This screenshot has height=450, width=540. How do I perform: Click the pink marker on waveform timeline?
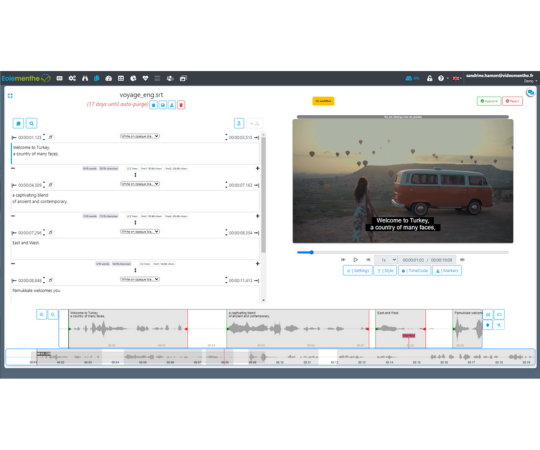(409, 335)
